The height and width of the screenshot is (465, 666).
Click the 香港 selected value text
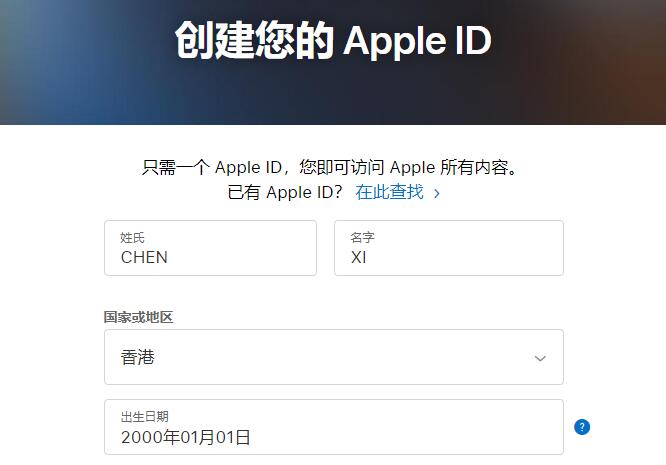tap(138, 357)
